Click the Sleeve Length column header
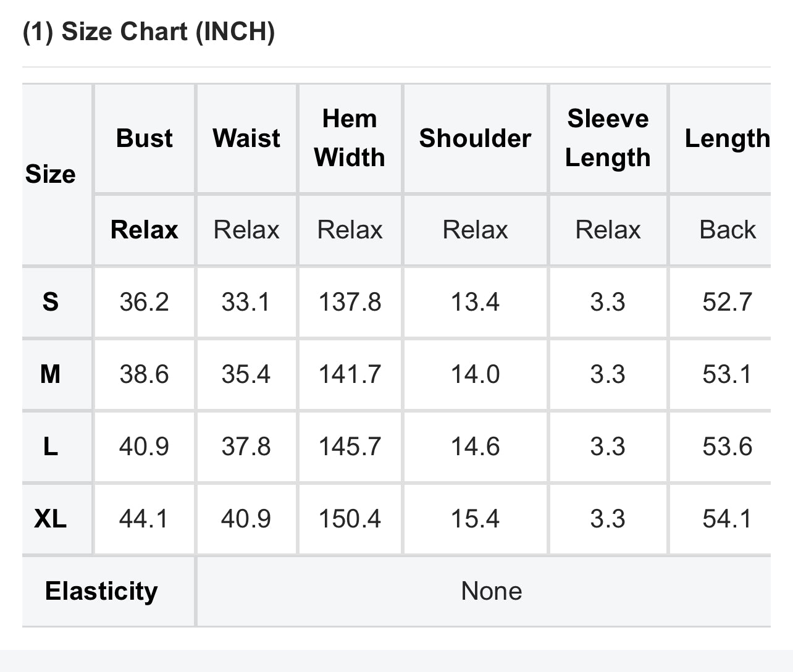Viewport: 793px width, 672px height. pos(608,138)
